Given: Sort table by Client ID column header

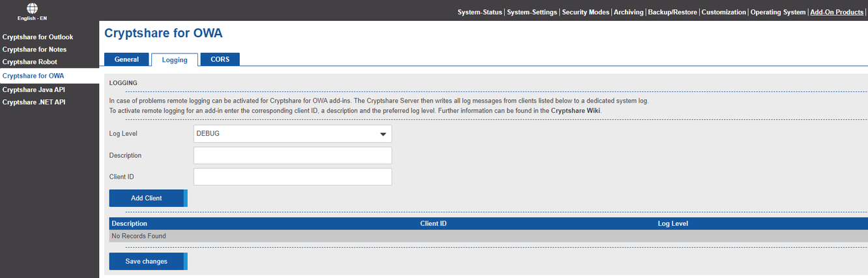Looking at the screenshot, I should [433, 224].
